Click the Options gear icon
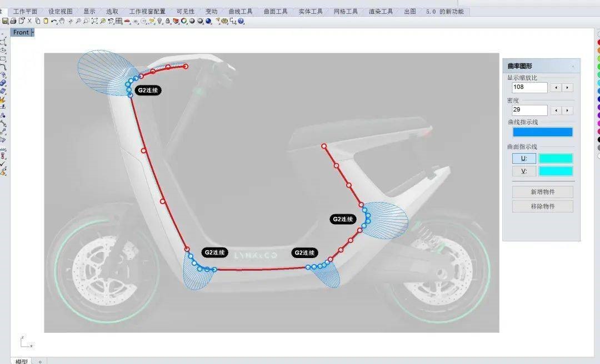Screen dimensions: 600x364 coord(224,21)
